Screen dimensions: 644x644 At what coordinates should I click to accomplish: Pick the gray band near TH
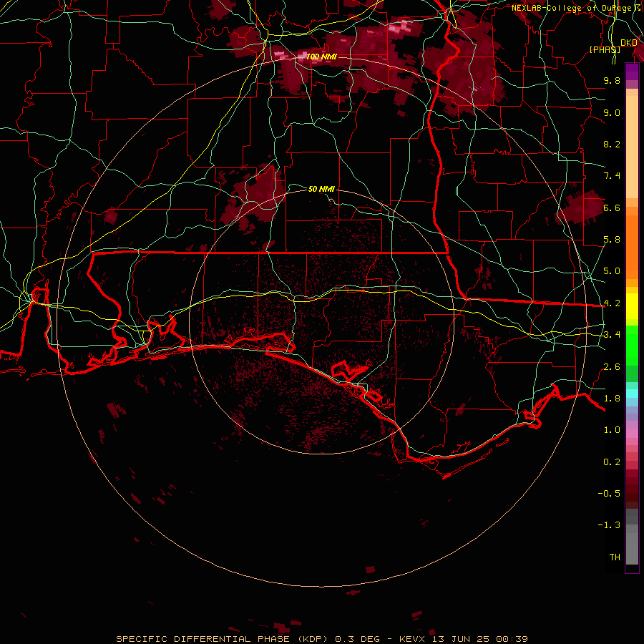tap(632, 549)
